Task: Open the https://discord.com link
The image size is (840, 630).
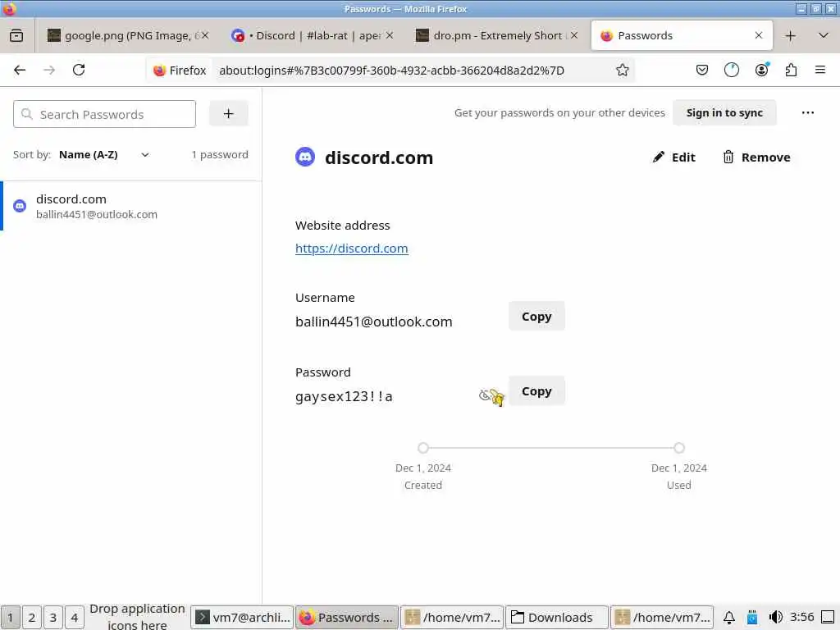Action: 351,249
